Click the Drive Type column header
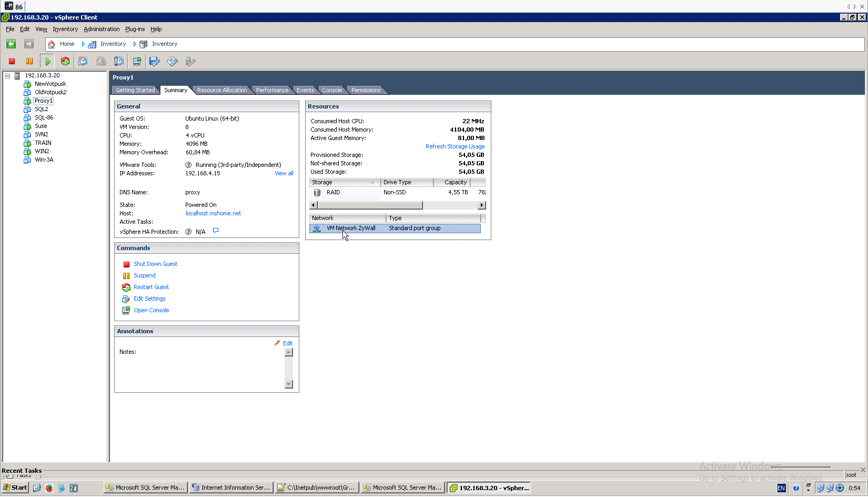Viewport: 868px width, 497px height. click(x=407, y=183)
